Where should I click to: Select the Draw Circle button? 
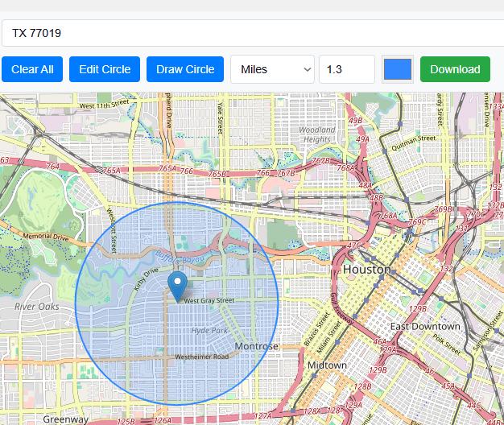point(185,69)
